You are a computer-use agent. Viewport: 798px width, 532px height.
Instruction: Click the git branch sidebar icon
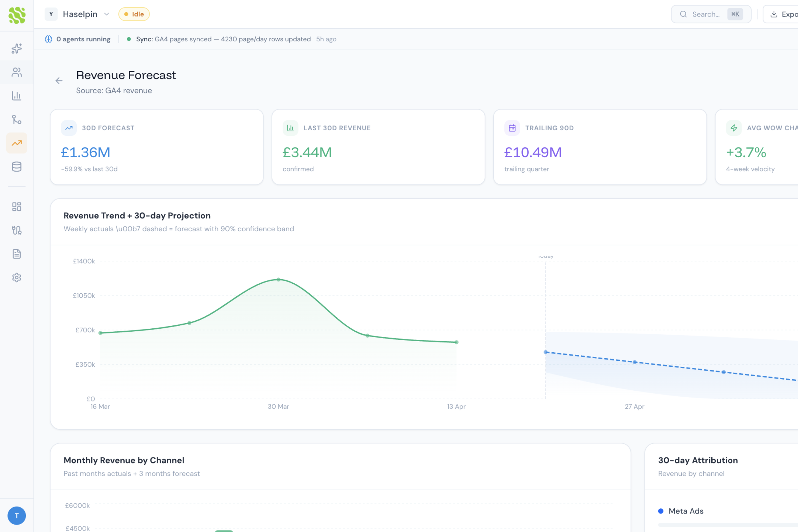[17, 120]
